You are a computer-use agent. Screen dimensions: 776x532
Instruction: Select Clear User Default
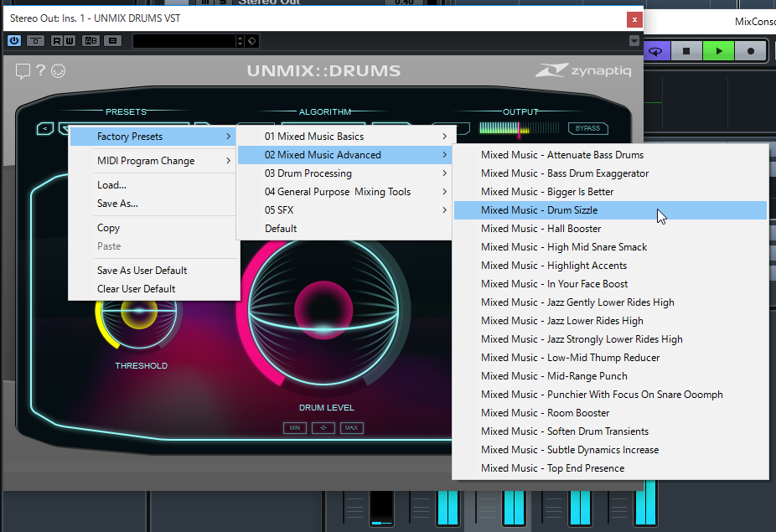tap(153, 288)
